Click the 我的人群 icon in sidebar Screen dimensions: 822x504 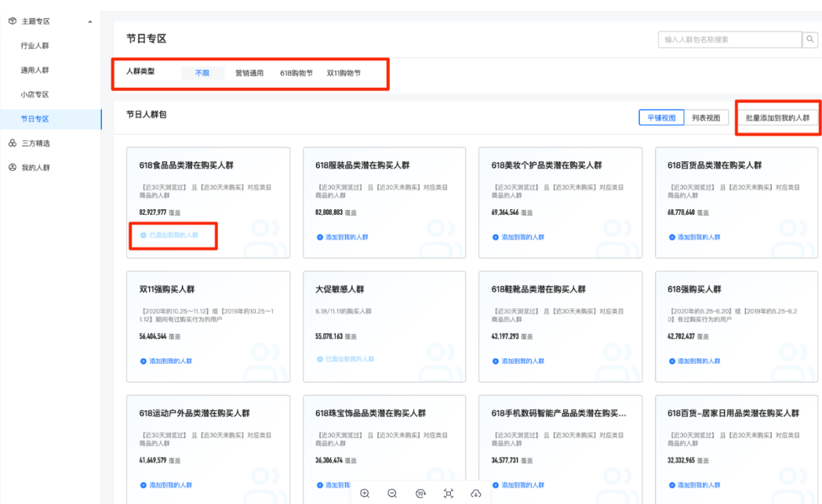pyautogui.click(x=12, y=166)
